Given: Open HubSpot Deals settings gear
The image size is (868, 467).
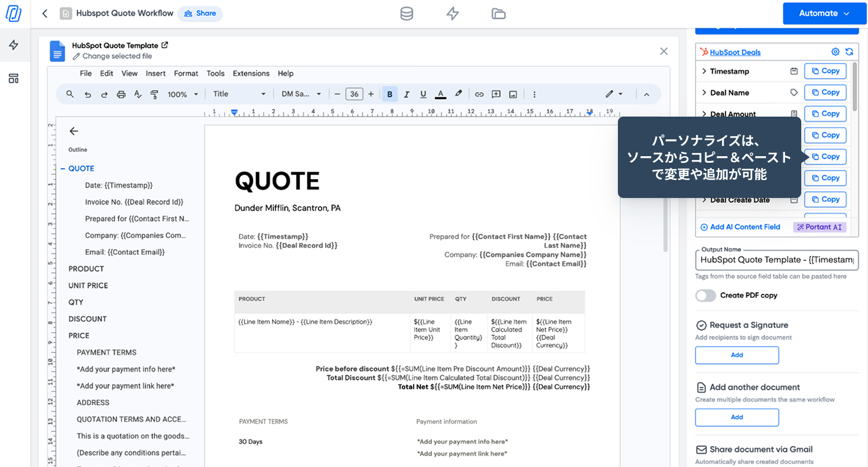Looking at the screenshot, I should coord(835,52).
